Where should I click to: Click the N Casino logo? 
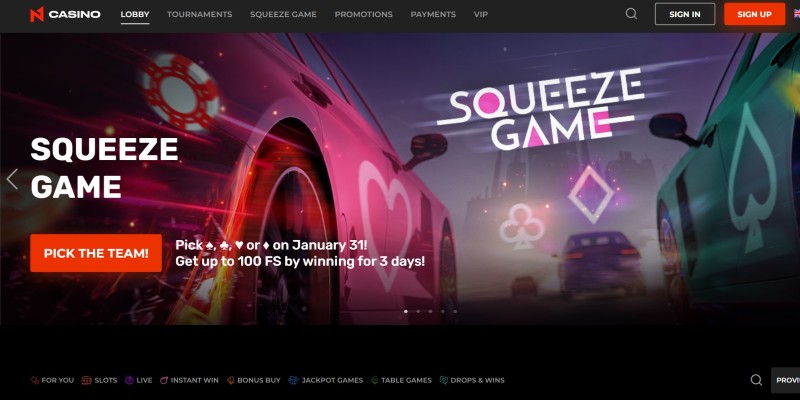[65, 14]
